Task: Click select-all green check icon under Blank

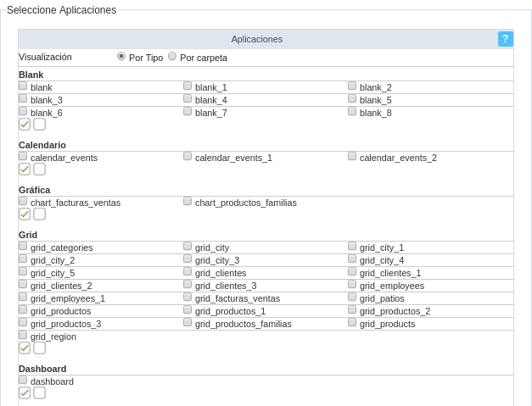Action: [25, 124]
